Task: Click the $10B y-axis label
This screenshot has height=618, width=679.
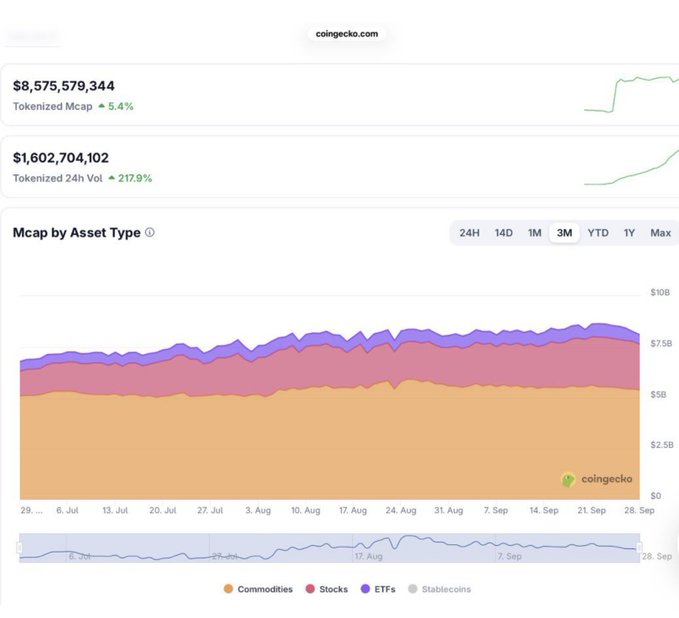Action: click(x=660, y=292)
